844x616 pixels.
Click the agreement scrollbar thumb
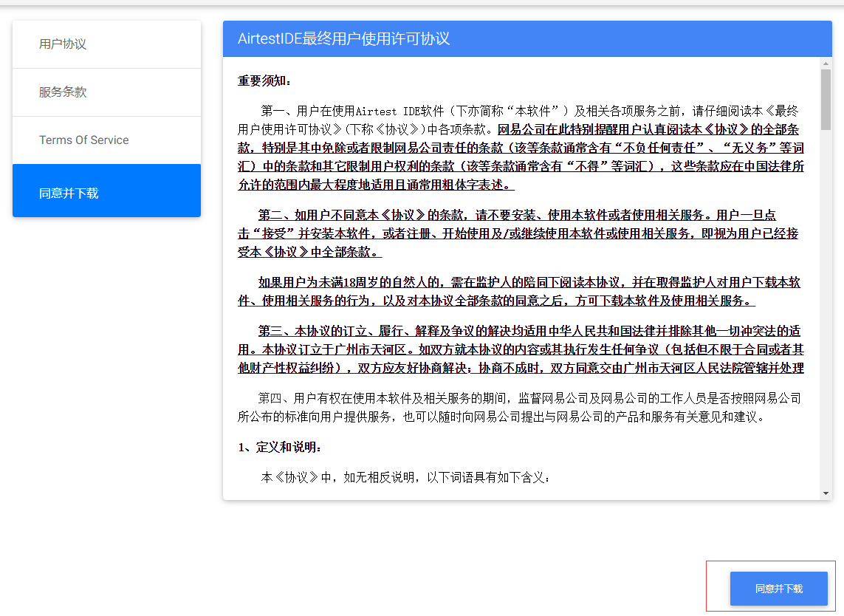pyautogui.click(x=826, y=100)
